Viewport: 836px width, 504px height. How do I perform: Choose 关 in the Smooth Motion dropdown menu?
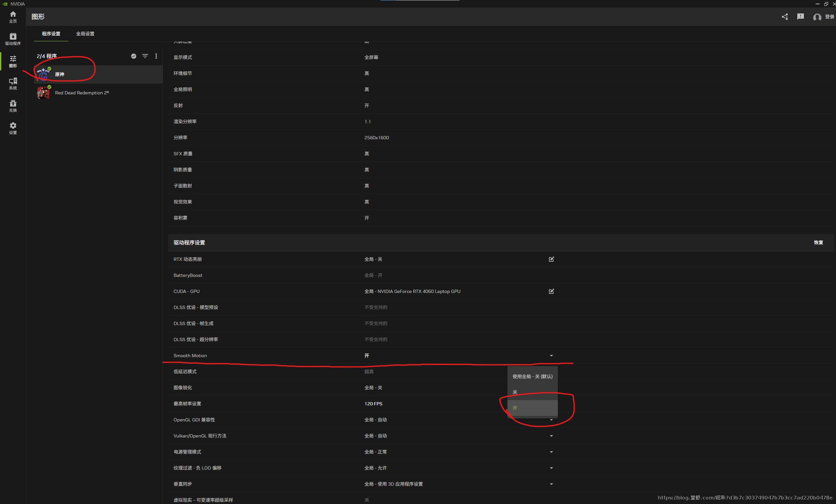click(x=532, y=392)
